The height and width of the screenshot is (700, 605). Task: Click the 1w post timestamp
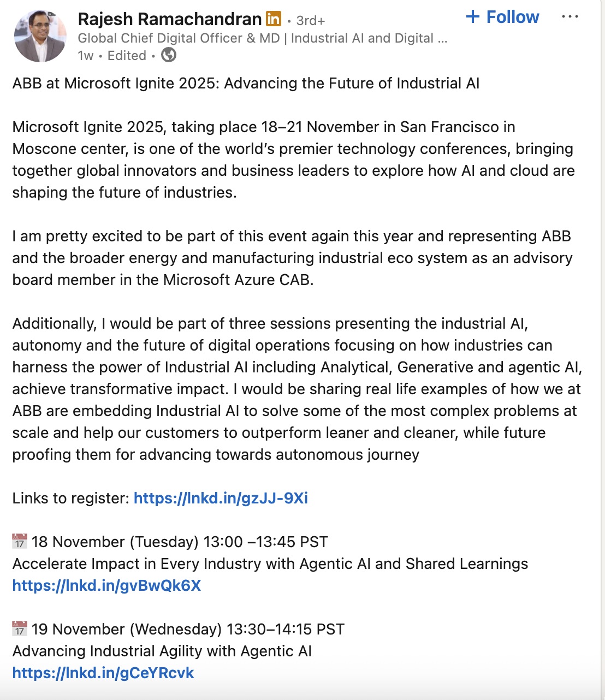[86, 56]
